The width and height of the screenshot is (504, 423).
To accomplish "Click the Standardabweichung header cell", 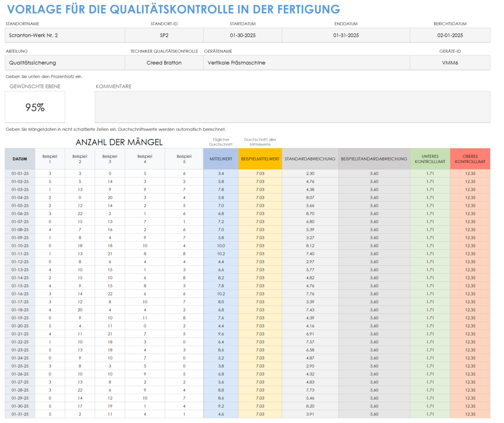I will (310, 159).
